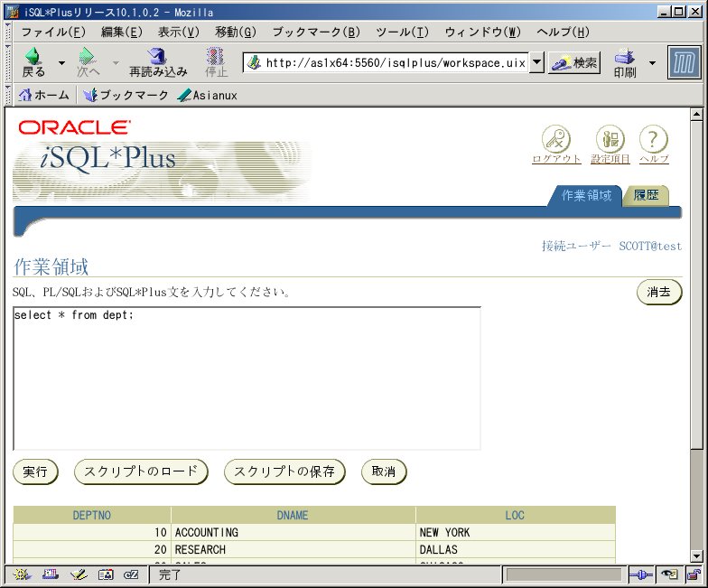
Task: Open Composer icon in status bar
Action: point(79,574)
